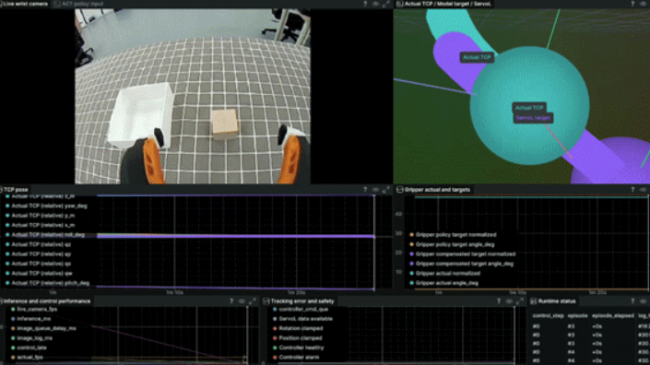
Task: Hide the Tracking error and safety panel
Action: point(509,301)
